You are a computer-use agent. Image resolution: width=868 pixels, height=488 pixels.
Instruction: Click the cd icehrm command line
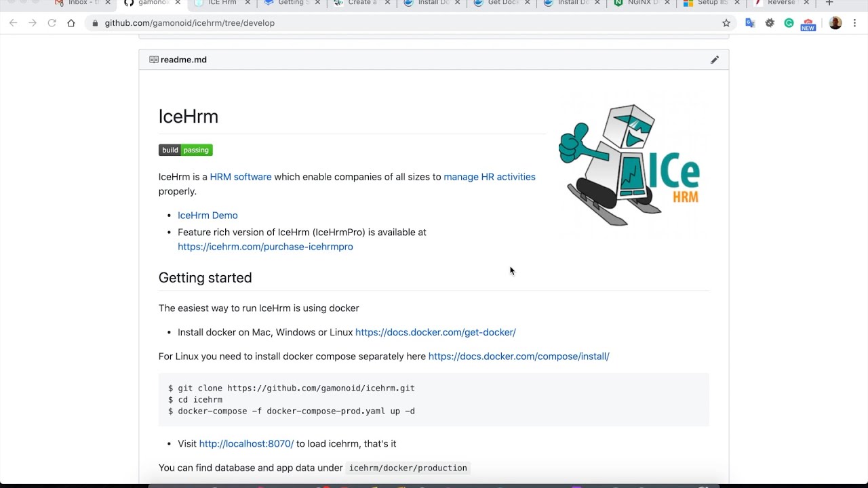(x=195, y=400)
